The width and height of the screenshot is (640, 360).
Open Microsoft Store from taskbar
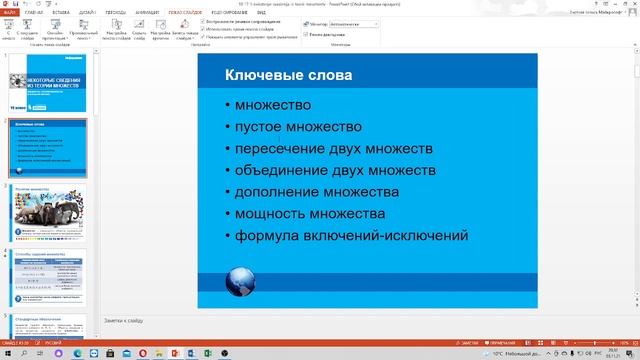[110, 353]
